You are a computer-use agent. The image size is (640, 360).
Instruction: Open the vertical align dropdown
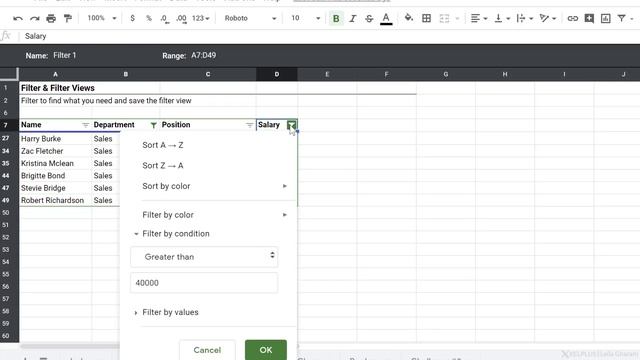[x=502, y=18]
